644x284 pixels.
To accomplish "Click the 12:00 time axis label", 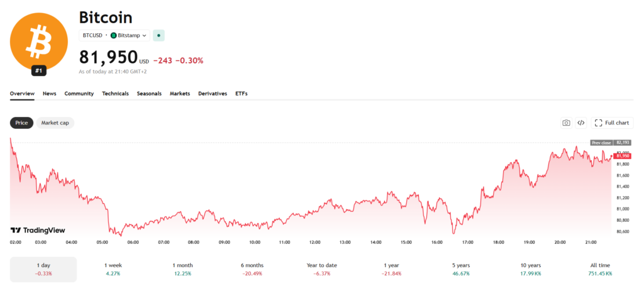I will click(x=315, y=243).
